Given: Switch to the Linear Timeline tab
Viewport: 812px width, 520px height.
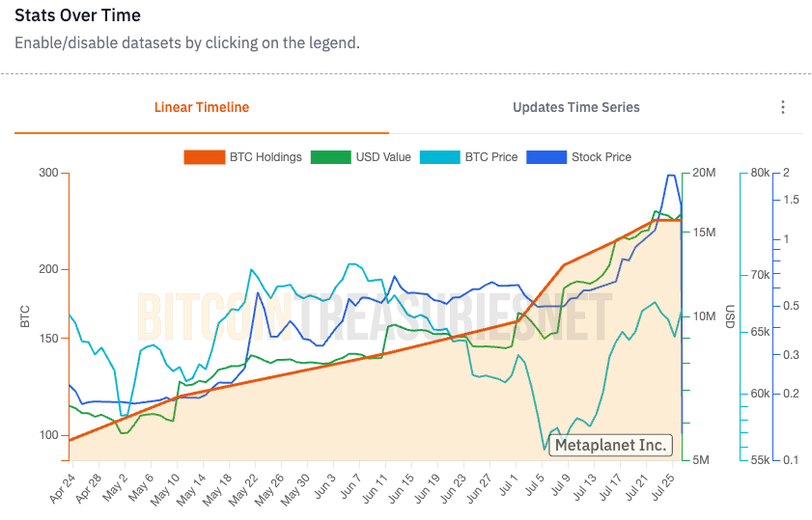Looking at the screenshot, I should point(202,107).
